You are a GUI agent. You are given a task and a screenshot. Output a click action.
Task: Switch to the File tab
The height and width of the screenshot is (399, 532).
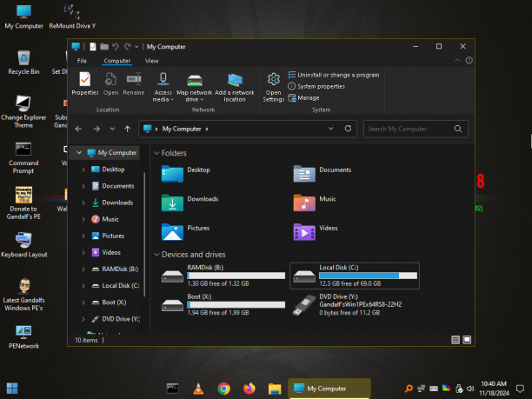(x=82, y=61)
